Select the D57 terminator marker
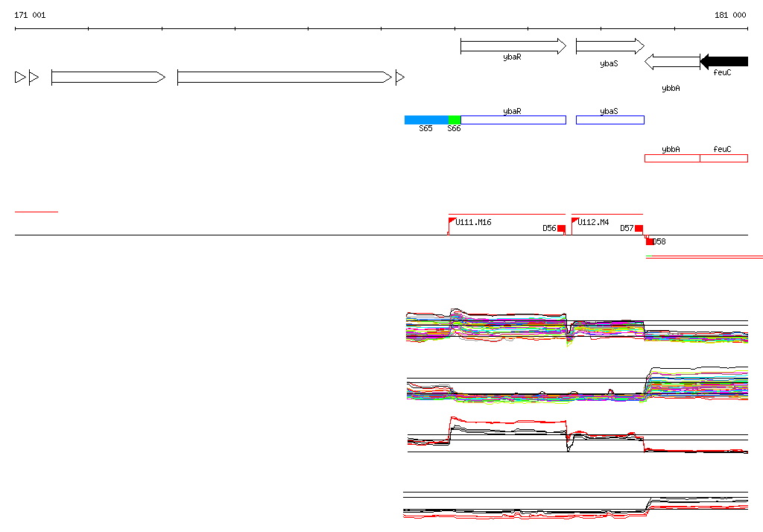Screen dimensions: 763x532 tap(639, 228)
